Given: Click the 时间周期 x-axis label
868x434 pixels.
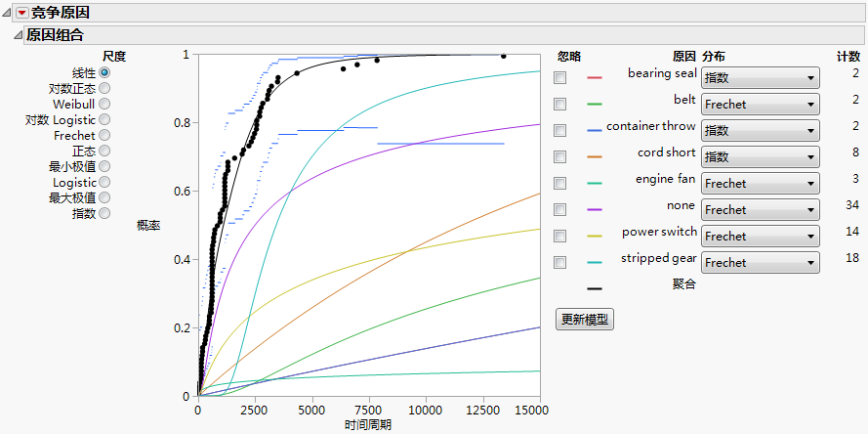Looking at the screenshot, I should coord(369,425).
